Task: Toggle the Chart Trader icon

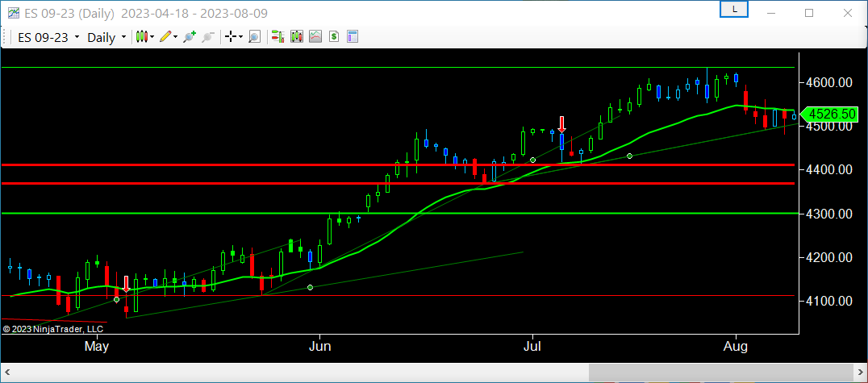Action: click(278, 37)
